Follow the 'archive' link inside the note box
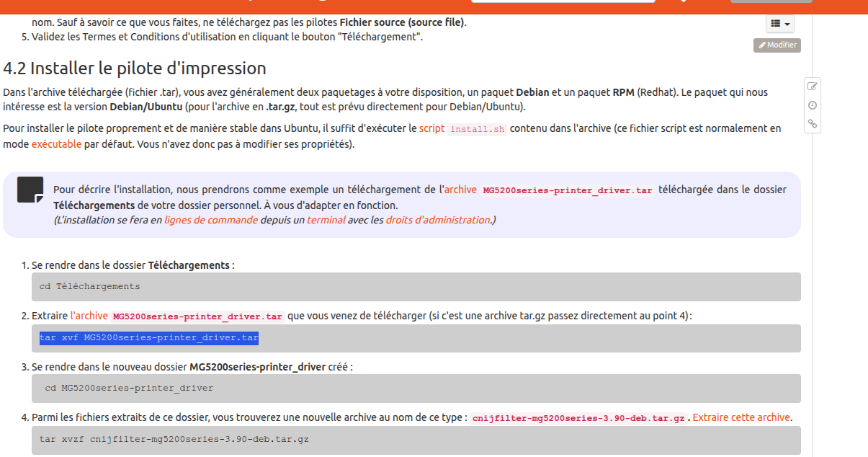 pyautogui.click(x=460, y=190)
